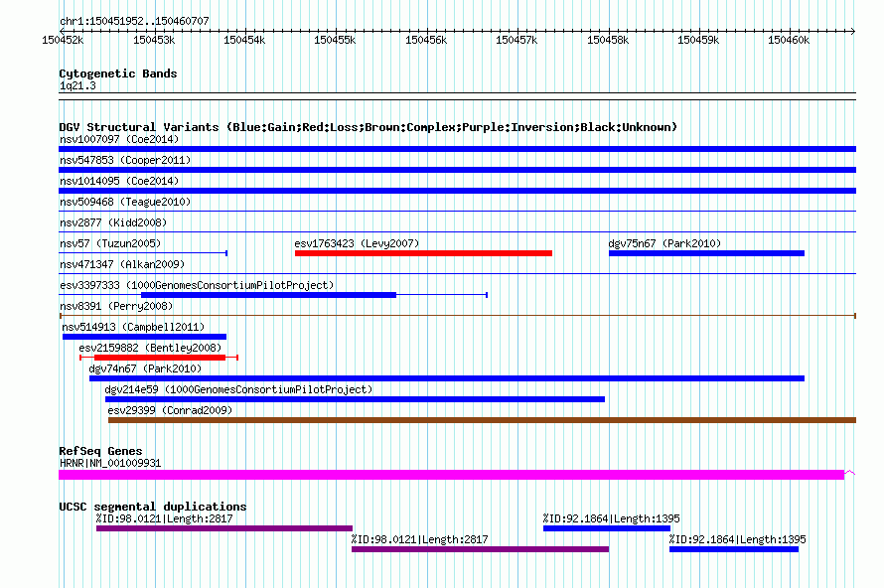
Task: Click the 150454k ruler tick label
Action: (244, 40)
